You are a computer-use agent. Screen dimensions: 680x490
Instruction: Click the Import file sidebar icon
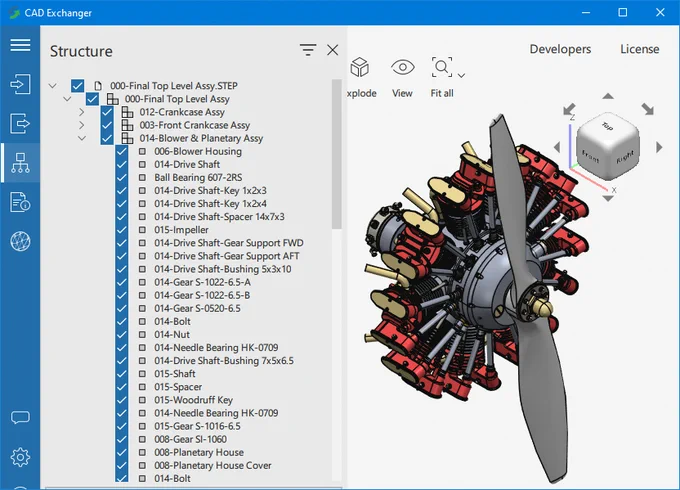[x=20, y=84]
